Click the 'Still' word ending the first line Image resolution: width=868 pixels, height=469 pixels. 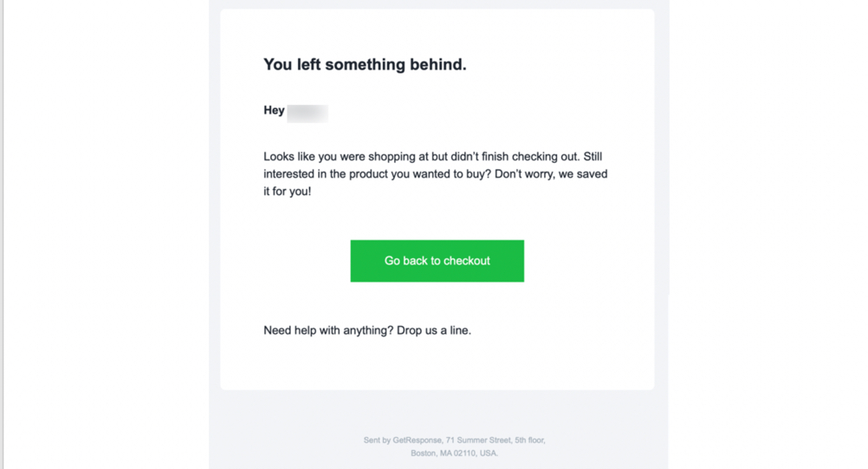pos(593,157)
